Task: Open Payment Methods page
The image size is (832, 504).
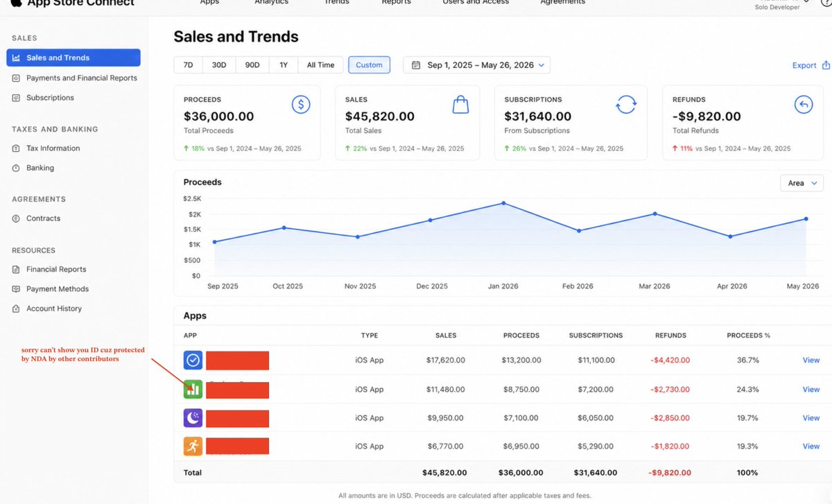Action: pos(58,289)
